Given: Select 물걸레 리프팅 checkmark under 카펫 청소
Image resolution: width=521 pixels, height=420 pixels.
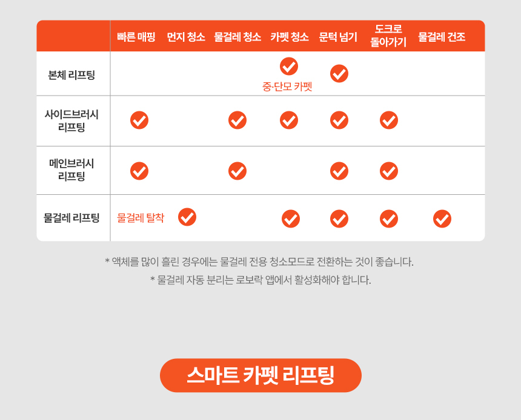Looking at the screenshot, I should point(291,218).
